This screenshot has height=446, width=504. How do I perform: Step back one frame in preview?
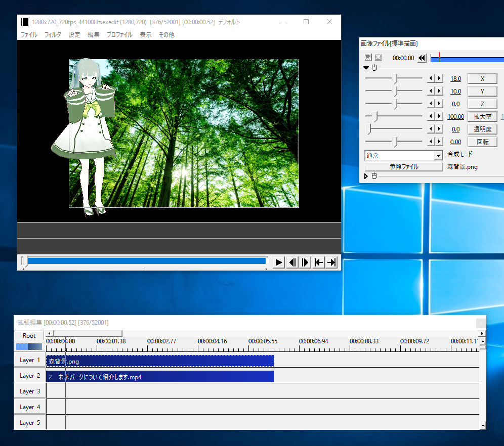[292, 262]
